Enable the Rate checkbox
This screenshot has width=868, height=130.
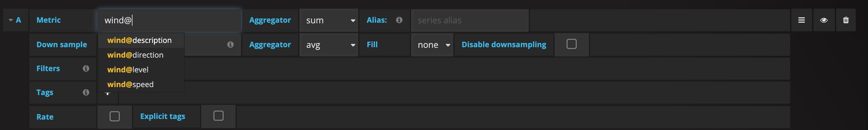(x=115, y=116)
